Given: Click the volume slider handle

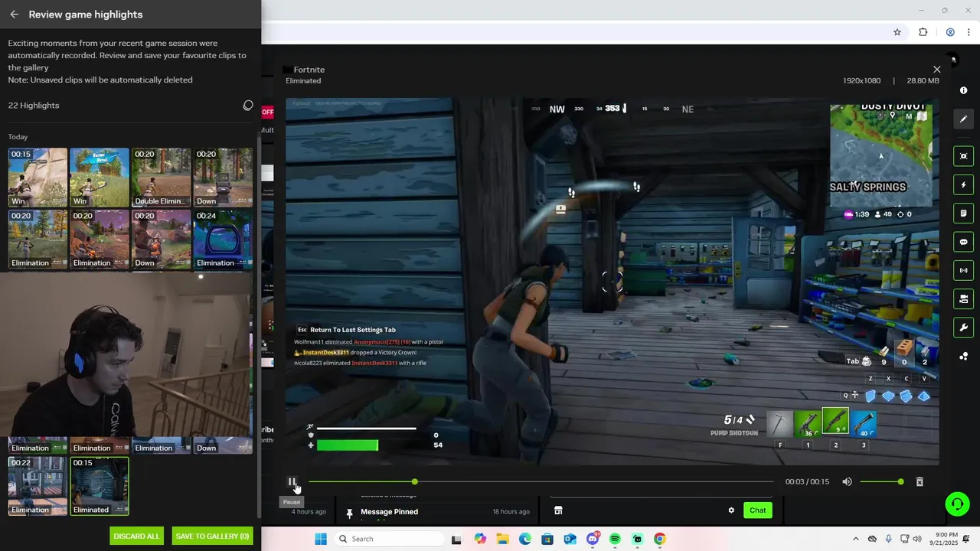Looking at the screenshot, I should point(900,482).
